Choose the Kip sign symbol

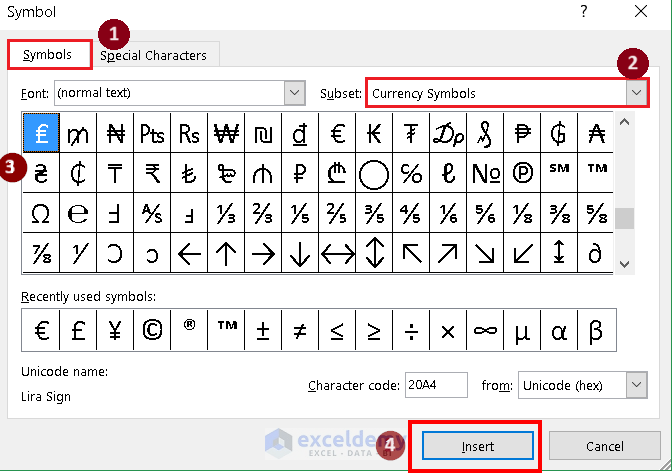(x=374, y=133)
